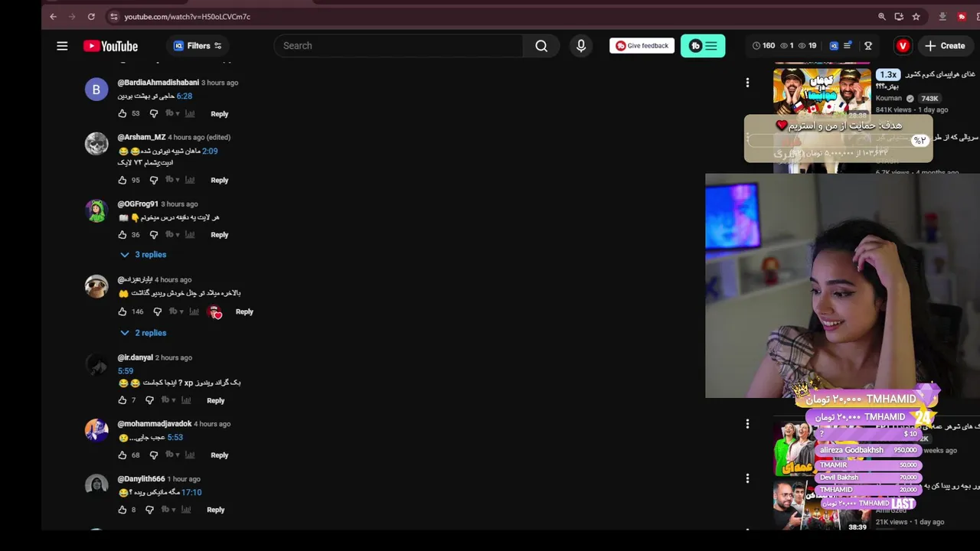Screen dimensions: 980x551
Task: Dislike Arsham_MZ's comment
Action: coord(154,180)
